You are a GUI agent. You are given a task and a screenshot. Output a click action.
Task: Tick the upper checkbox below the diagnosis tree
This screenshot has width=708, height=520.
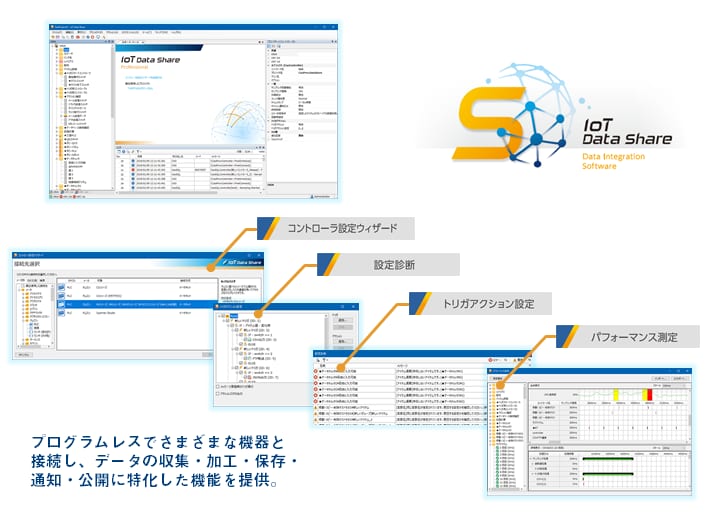point(218,386)
